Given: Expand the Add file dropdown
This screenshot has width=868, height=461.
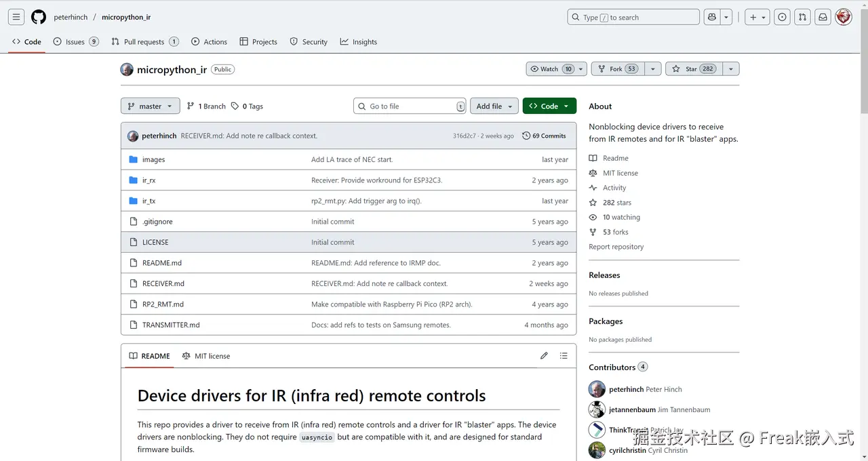Looking at the screenshot, I should click(494, 106).
